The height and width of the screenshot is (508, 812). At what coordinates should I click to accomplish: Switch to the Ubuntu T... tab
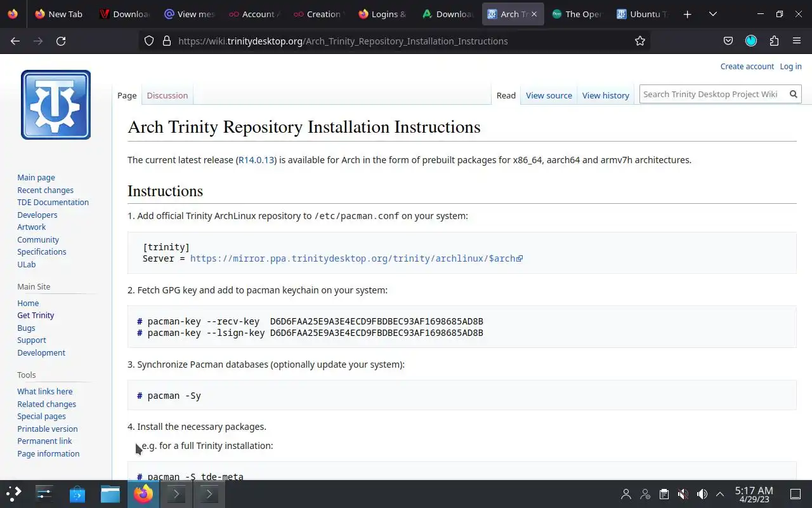point(641,14)
